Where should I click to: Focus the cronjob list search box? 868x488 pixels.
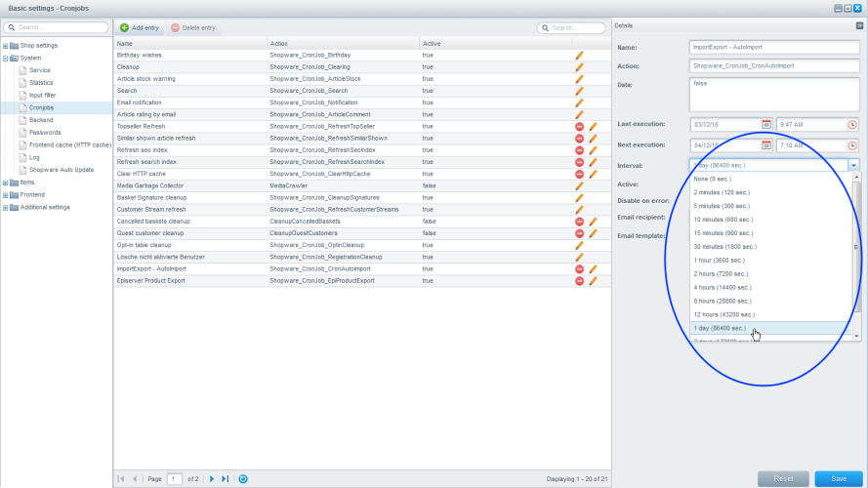(571, 27)
